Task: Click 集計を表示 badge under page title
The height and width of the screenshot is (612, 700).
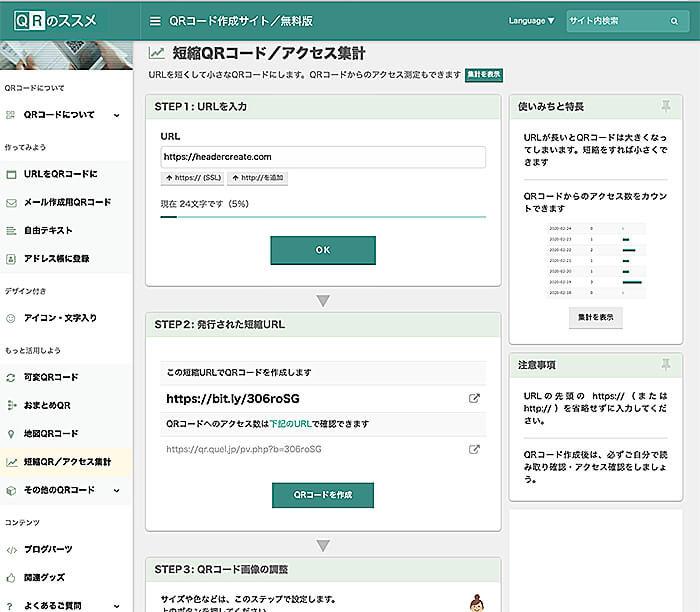Action: [483, 75]
